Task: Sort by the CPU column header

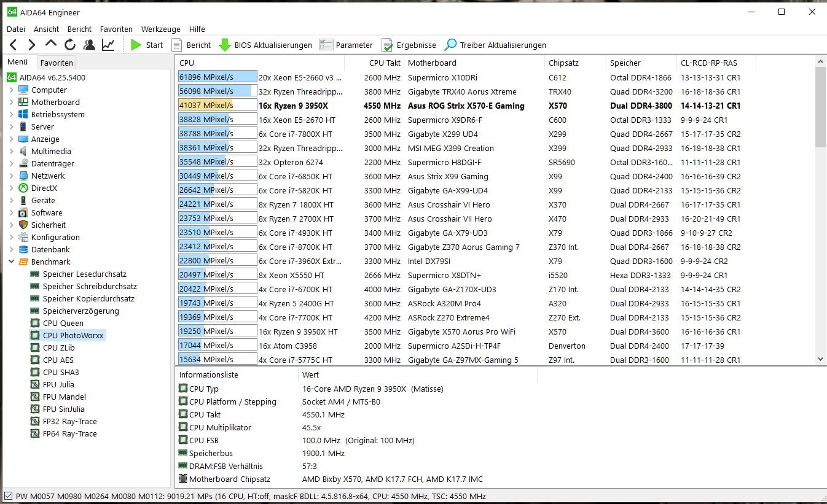Action: point(260,63)
